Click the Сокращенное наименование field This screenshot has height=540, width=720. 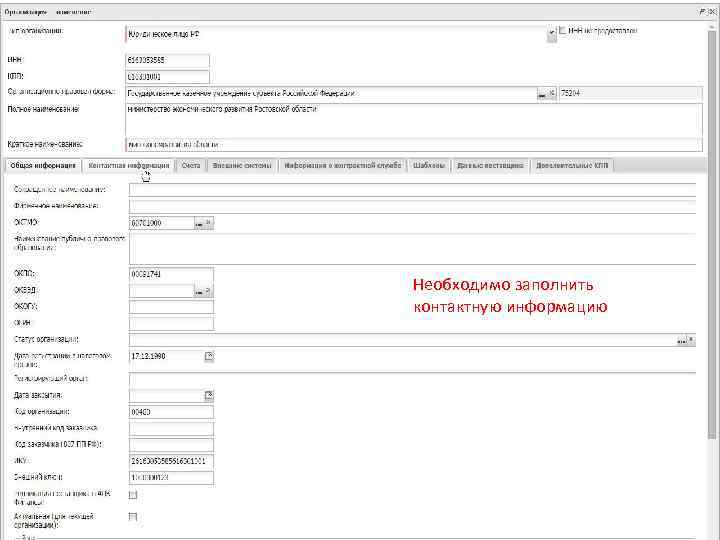tap(412, 190)
